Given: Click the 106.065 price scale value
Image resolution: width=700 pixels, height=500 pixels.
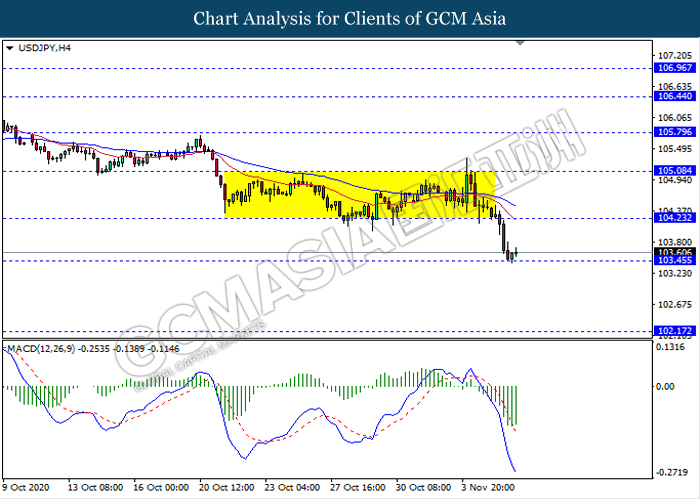Looking at the screenshot, I should coord(675,118).
